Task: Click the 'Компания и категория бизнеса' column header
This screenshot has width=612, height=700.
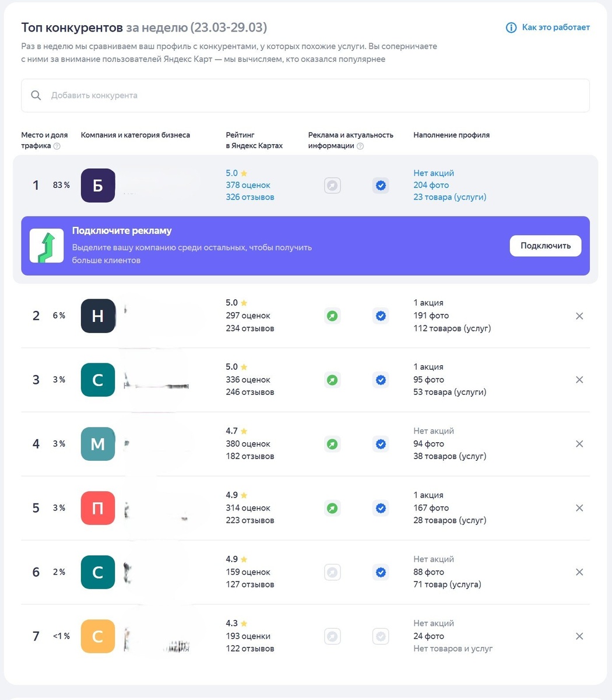Action: tap(135, 135)
